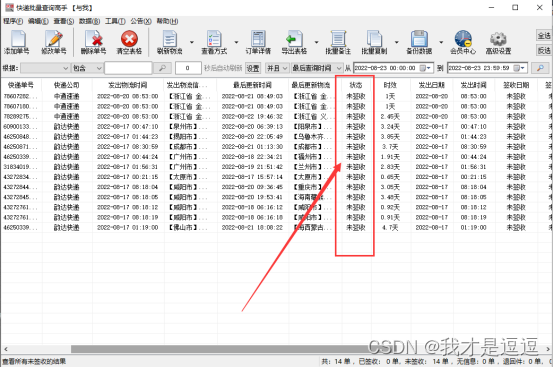Open 订单详情 order details icon

tap(258, 39)
